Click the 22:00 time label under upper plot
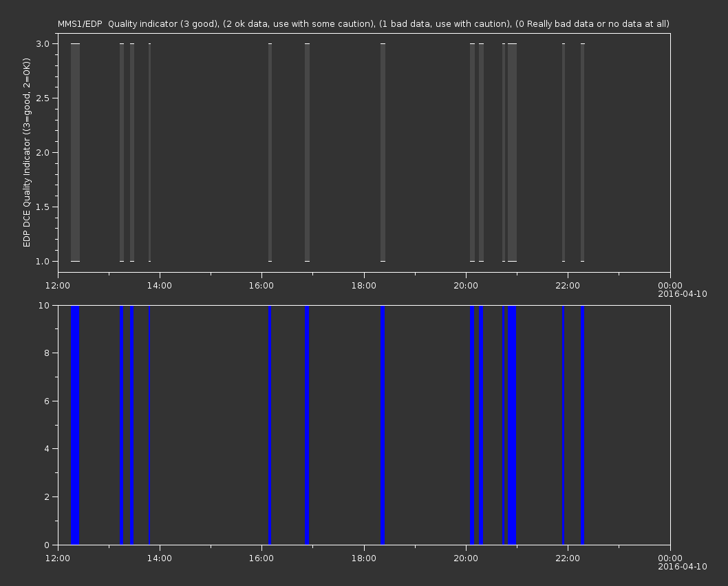 568,285
